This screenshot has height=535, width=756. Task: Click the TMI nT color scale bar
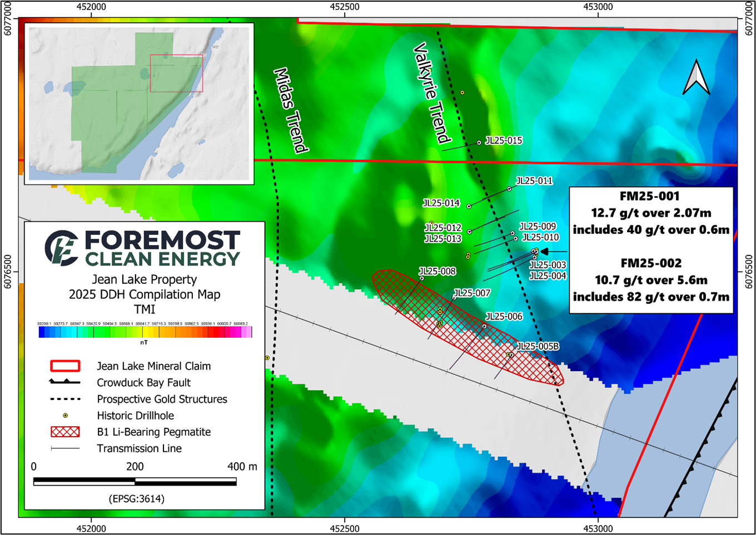click(145, 332)
